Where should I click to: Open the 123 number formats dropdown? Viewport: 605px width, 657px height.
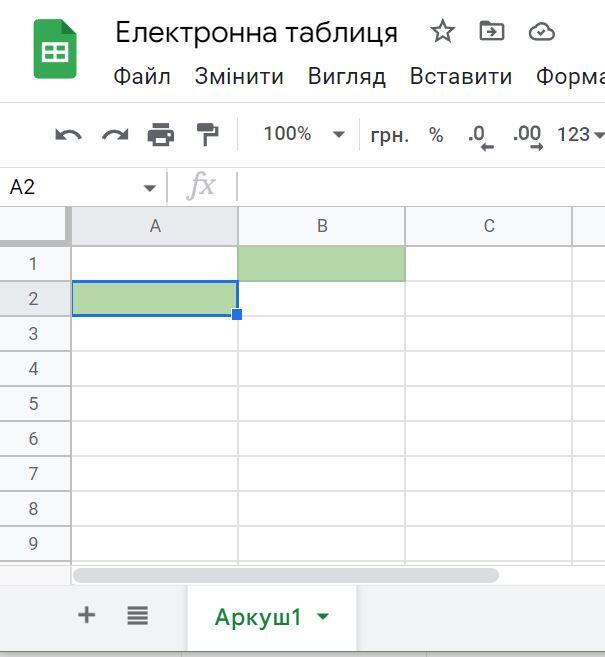click(580, 135)
